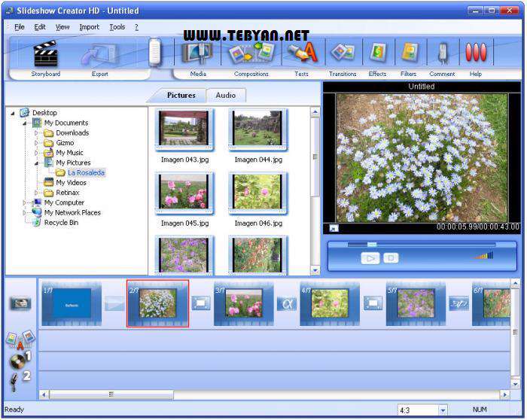The width and height of the screenshot is (527, 420).
Task: Open the Effects toolbar icon
Action: tap(378, 53)
